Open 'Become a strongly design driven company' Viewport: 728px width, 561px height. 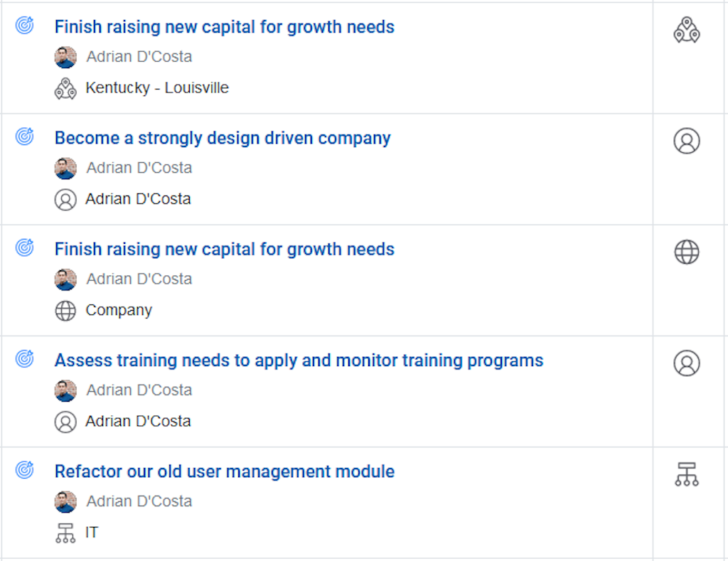pyautogui.click(x=223, y=137)
